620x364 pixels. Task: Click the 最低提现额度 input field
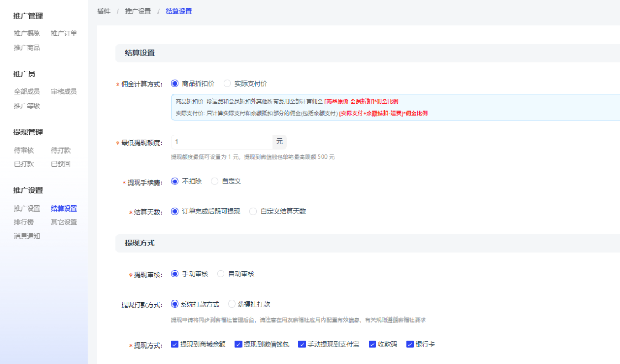[222, 142]
